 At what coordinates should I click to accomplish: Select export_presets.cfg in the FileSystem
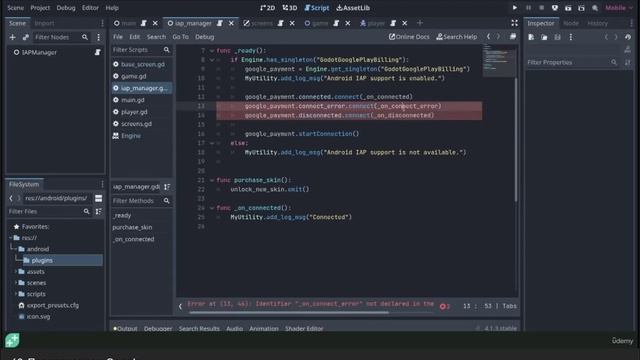pos(52,305)
